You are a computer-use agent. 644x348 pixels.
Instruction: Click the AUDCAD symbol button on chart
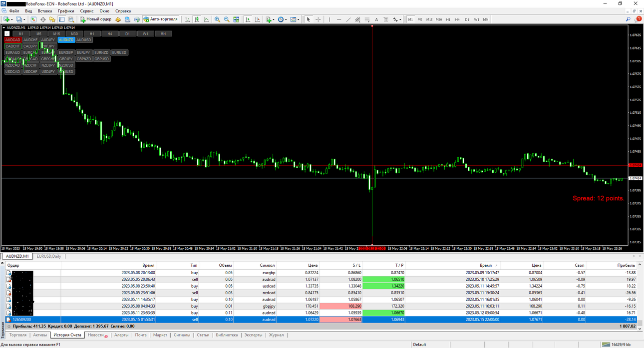point(13,40)
